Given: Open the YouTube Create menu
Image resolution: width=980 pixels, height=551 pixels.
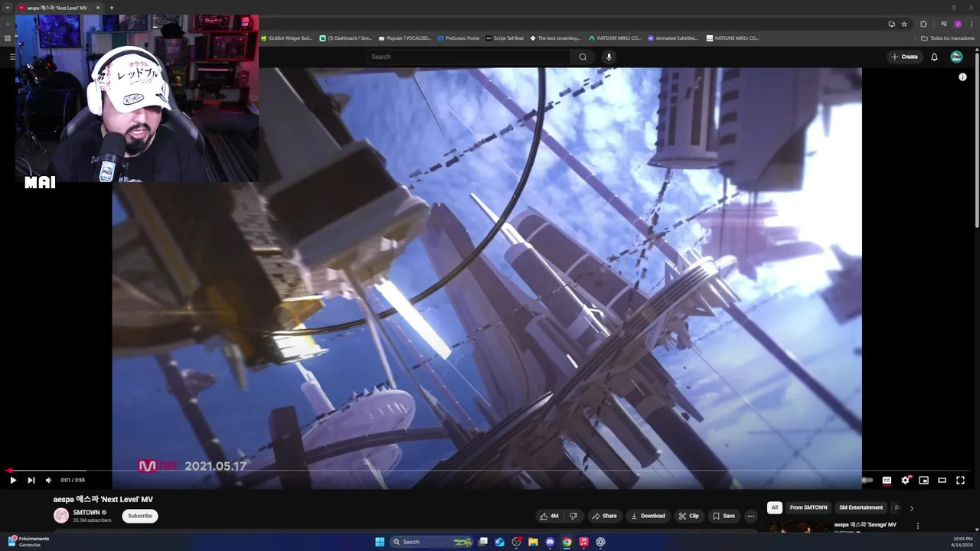Looking at the screenshot, I should tap(904, 57).
